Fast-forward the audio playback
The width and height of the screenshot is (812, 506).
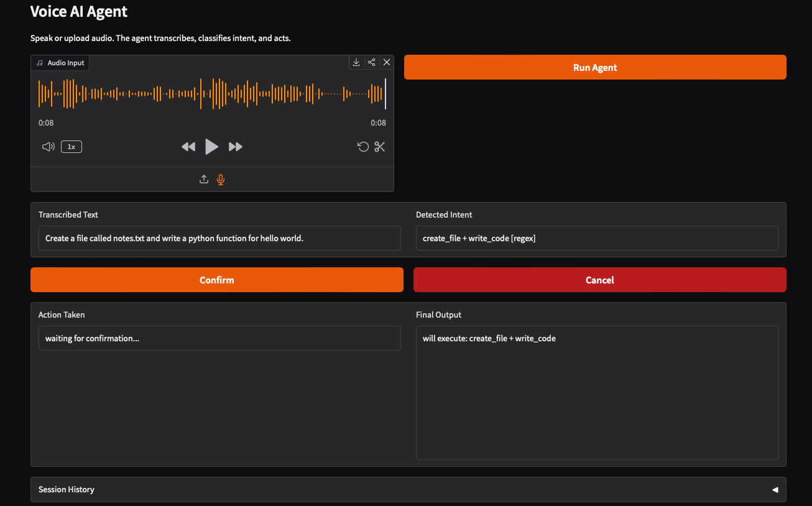236,147
